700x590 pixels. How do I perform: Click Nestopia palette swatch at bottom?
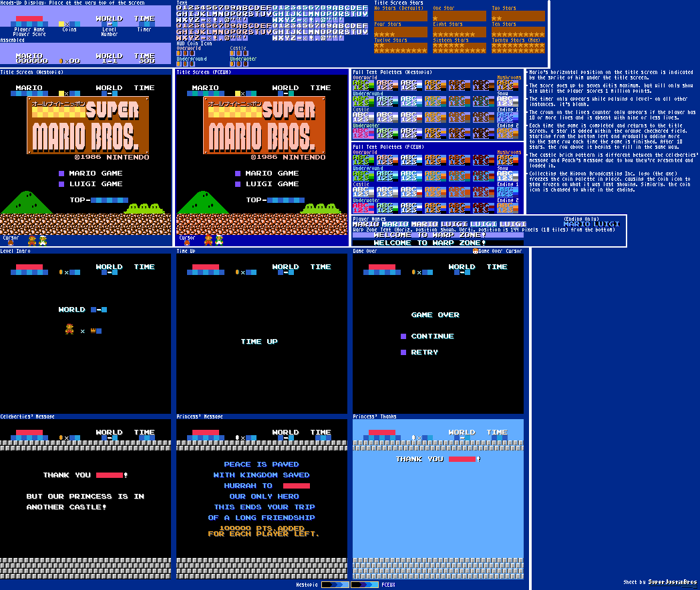335,585
